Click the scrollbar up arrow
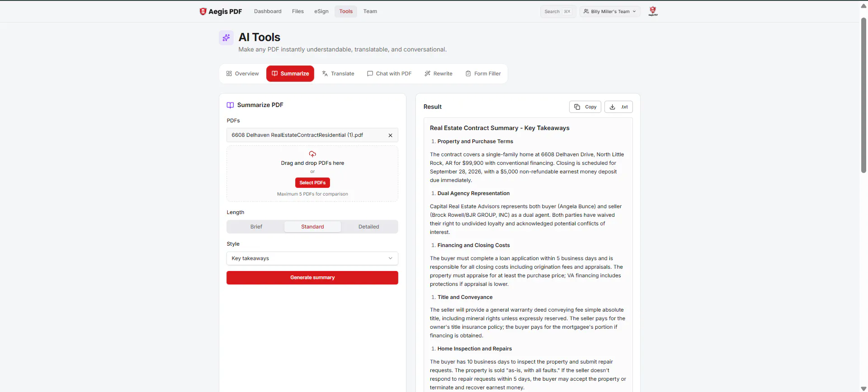This screenshot has width=868, height=392. coord(863,6)
